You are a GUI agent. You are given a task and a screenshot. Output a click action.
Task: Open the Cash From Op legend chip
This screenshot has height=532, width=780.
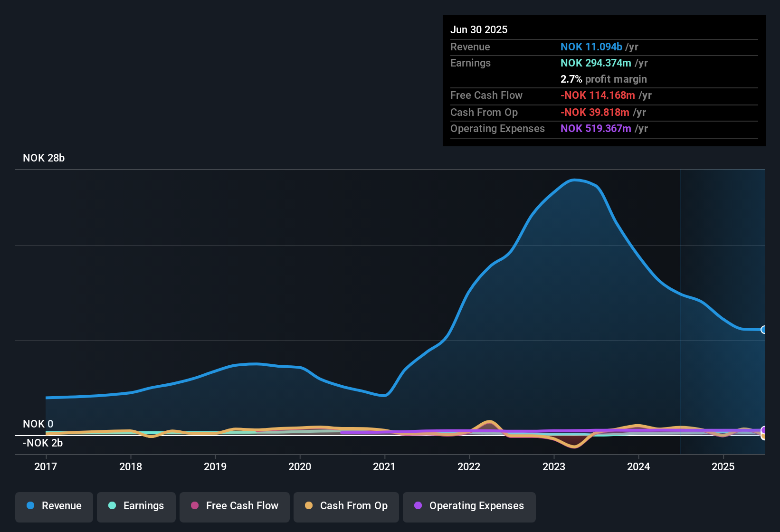click(x=346, y=506)
